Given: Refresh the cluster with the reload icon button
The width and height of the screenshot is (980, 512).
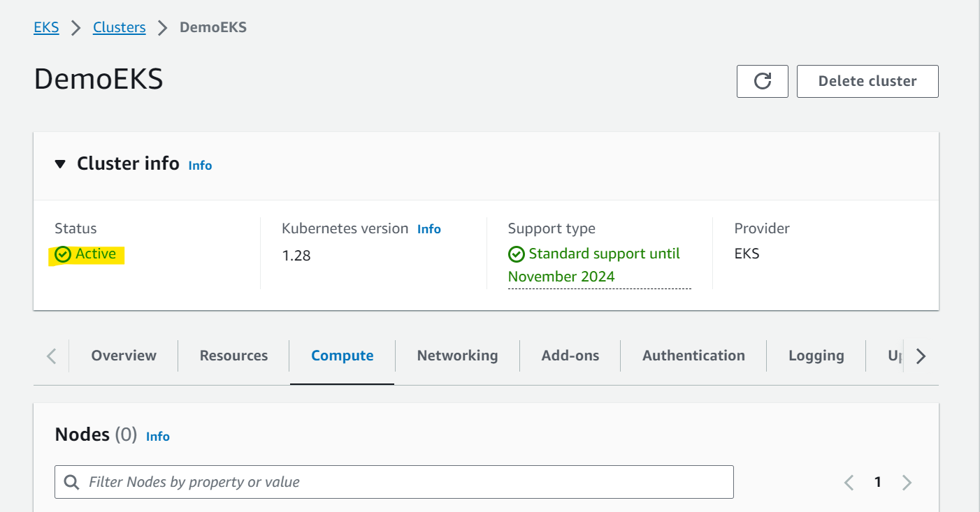Looking at the screenshot, I should click(x=763, y=81).
